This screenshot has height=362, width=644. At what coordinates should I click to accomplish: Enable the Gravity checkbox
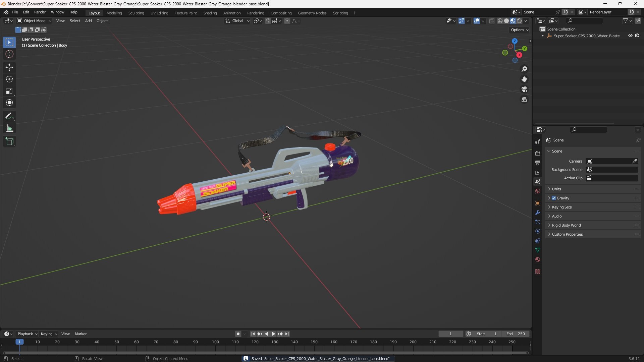[x=554, y=198]
